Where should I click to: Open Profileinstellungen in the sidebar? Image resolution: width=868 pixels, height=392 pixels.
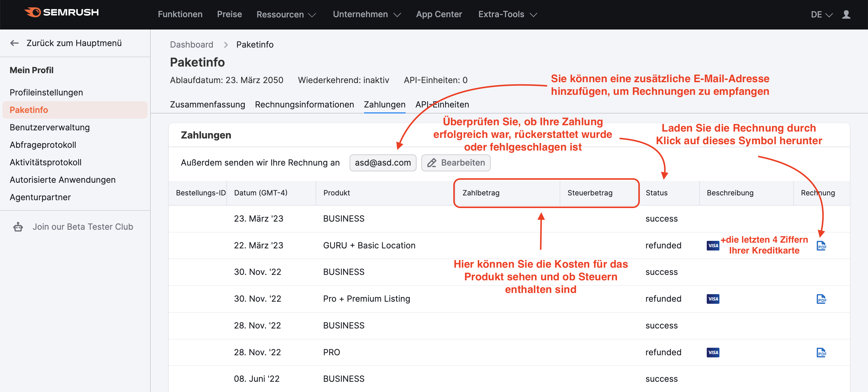(46, 92)
